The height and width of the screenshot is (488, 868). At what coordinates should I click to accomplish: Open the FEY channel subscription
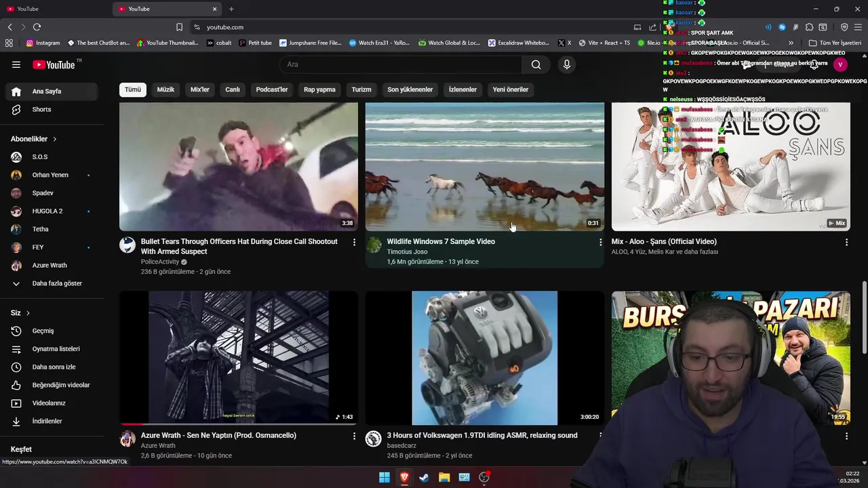click(x=52, y=247)
